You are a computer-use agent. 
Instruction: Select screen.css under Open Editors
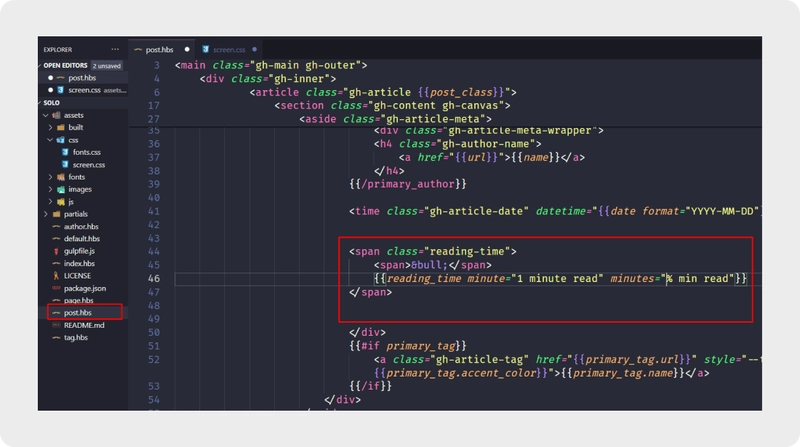click(84, 90)
